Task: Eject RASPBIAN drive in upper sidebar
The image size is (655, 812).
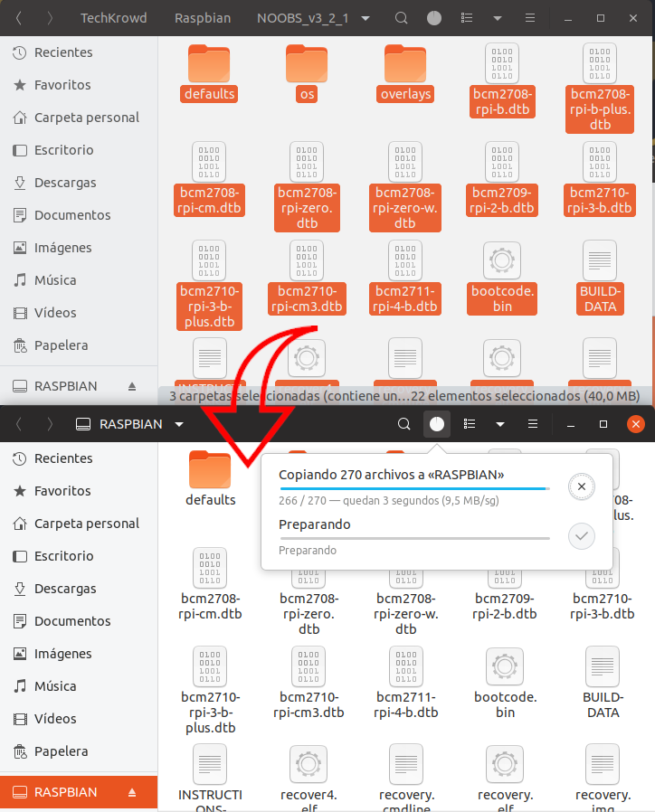Action: [132, 386]
